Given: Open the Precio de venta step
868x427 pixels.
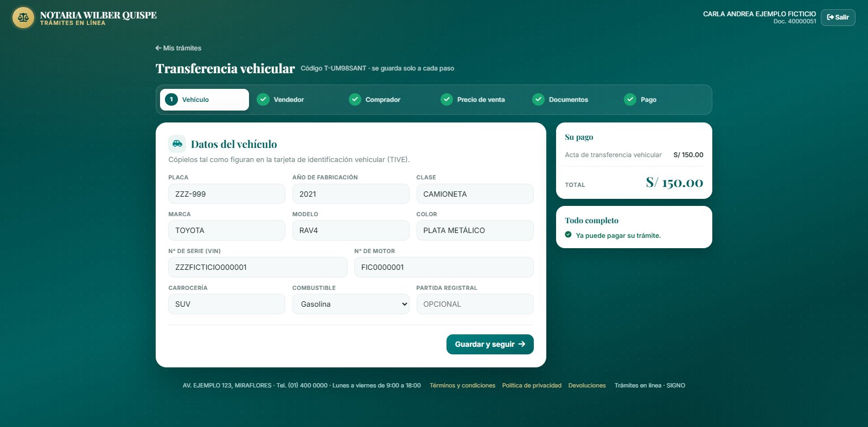Looking at the screenshot, I should (480, 100).
